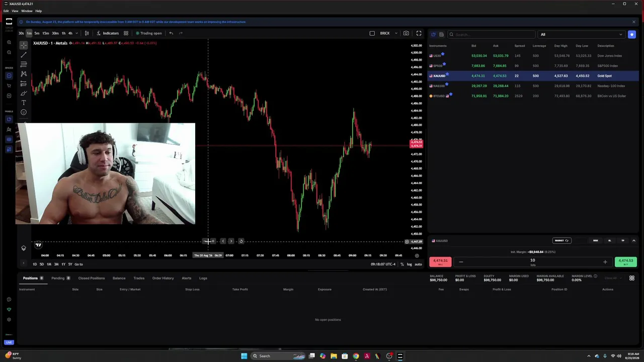Viewport: 644px width, 362px height.
Task: Enter fullscreen chart mode
Action: [x=419, y=33]
